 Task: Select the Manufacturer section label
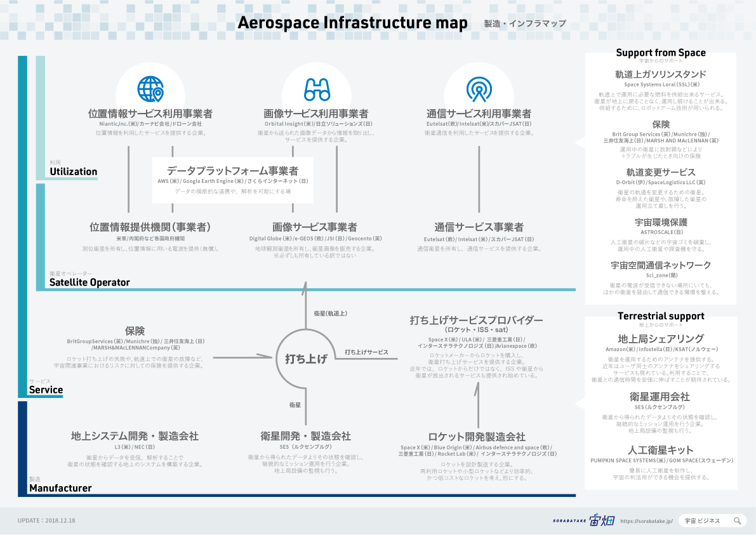[x=60, y=488]
